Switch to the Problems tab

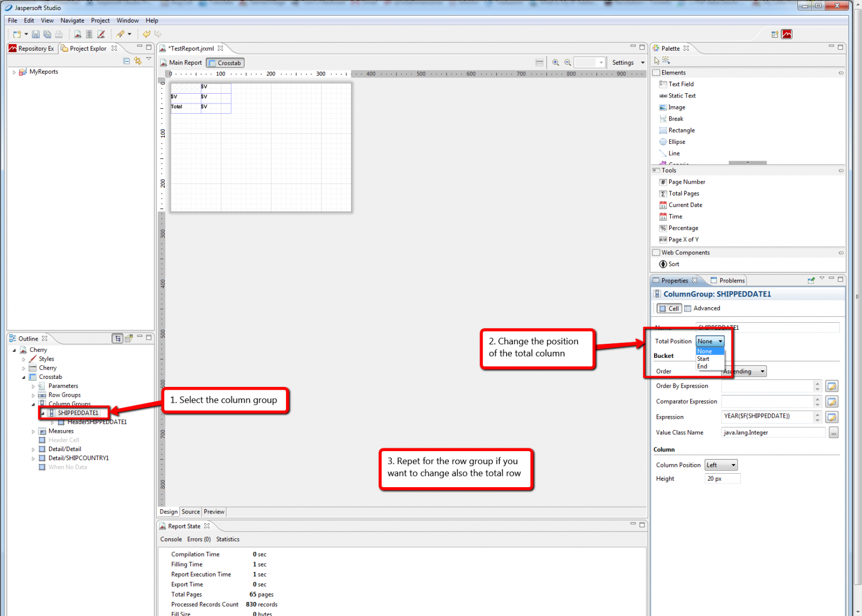727,280
